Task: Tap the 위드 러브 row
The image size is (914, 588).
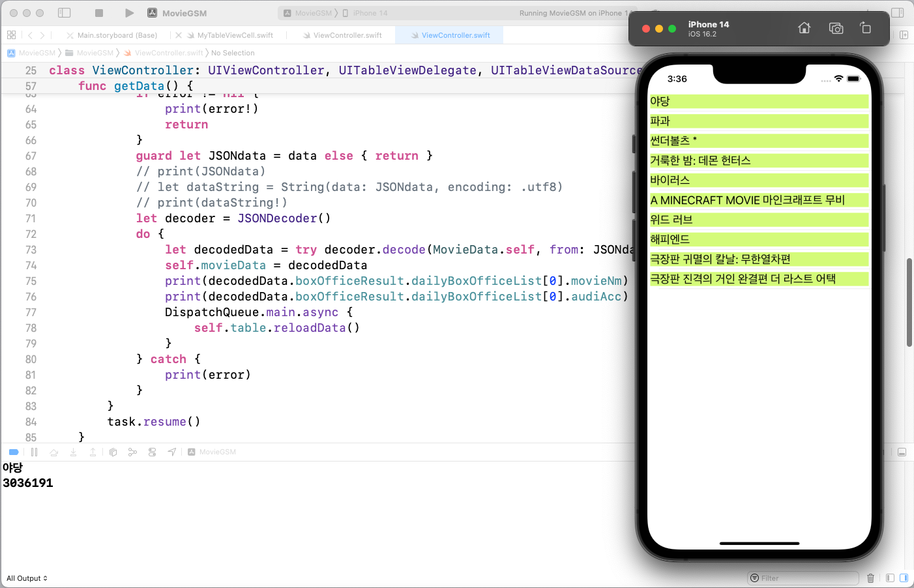Action: pyautogui.click(x=759, y=220)
